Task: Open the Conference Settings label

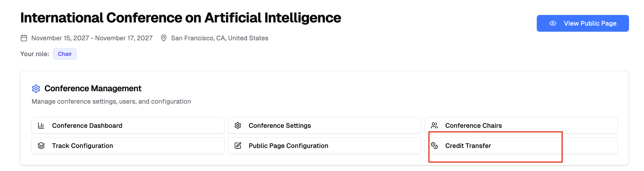Action: pyautogui.click(x=280, y=126)
